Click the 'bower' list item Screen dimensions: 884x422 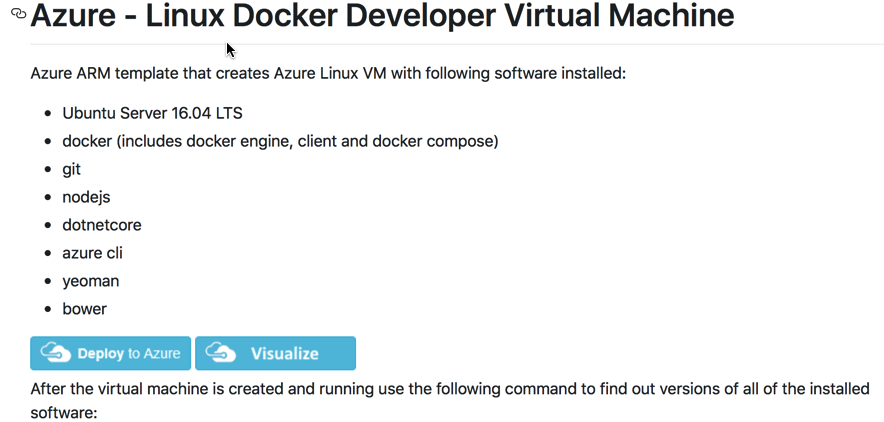(85, 309)
